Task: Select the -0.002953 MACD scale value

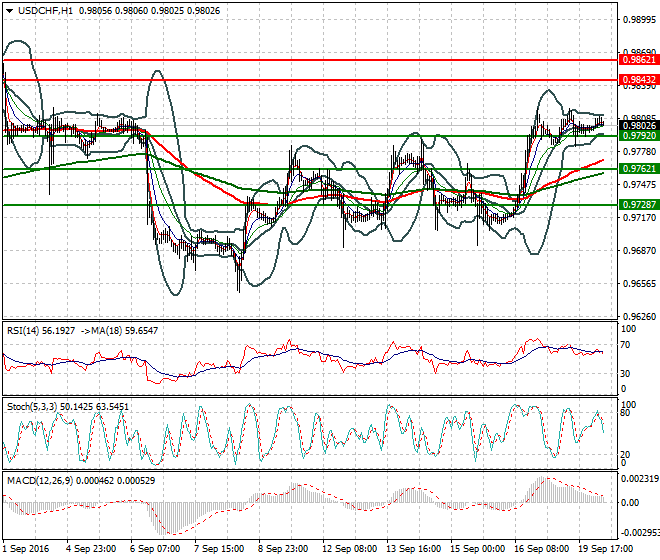Action: pyautogui.click(x=640, y=533)
